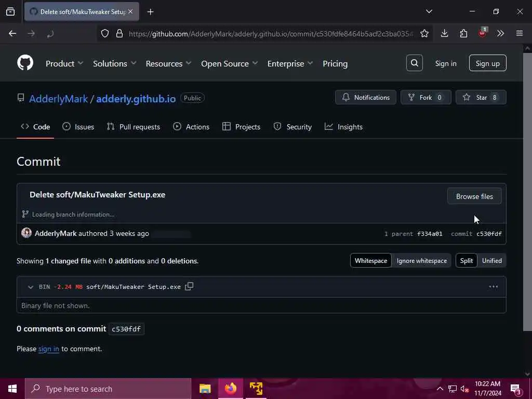Image resolution: width=532 pixels, height=399 pixels.
Task: Click the Sign up button
Action: coord(487,63)
